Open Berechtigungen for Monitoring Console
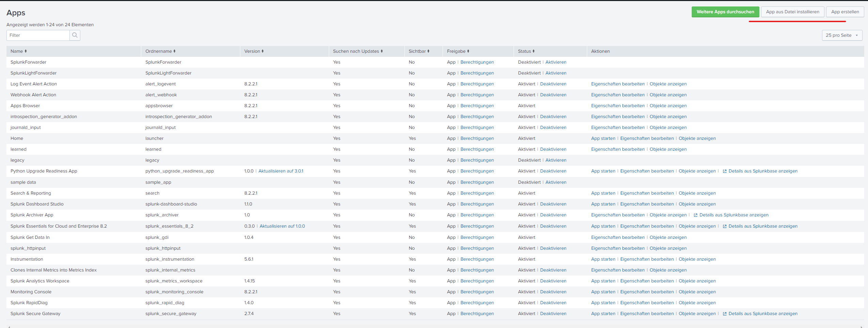Image resolution: width=868 pixels, height=328 pixels. coord(477,292)
